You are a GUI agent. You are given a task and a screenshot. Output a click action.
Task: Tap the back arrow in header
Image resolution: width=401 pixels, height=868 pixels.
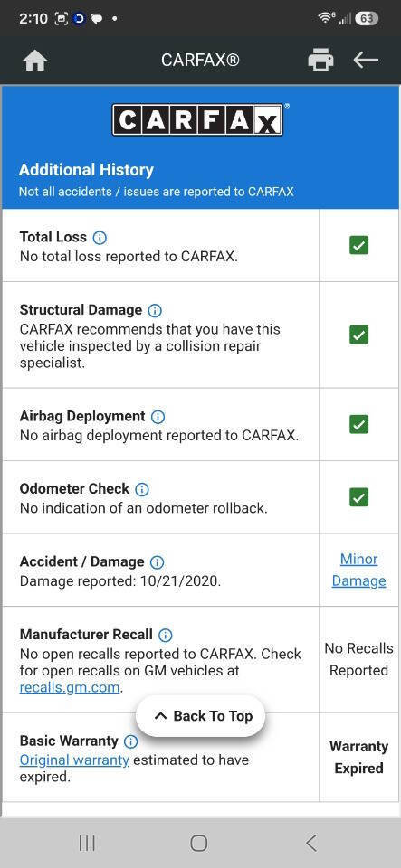click(366, 60)
